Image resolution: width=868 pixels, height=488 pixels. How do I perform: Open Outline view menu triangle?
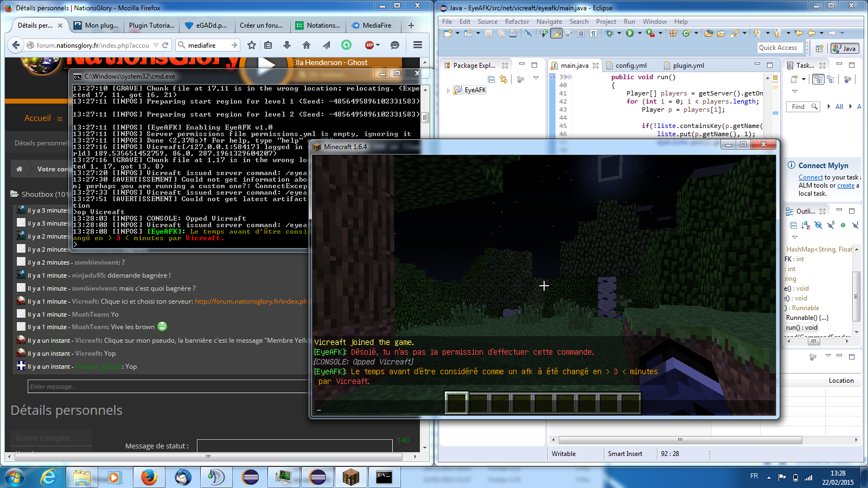point(795,237)
